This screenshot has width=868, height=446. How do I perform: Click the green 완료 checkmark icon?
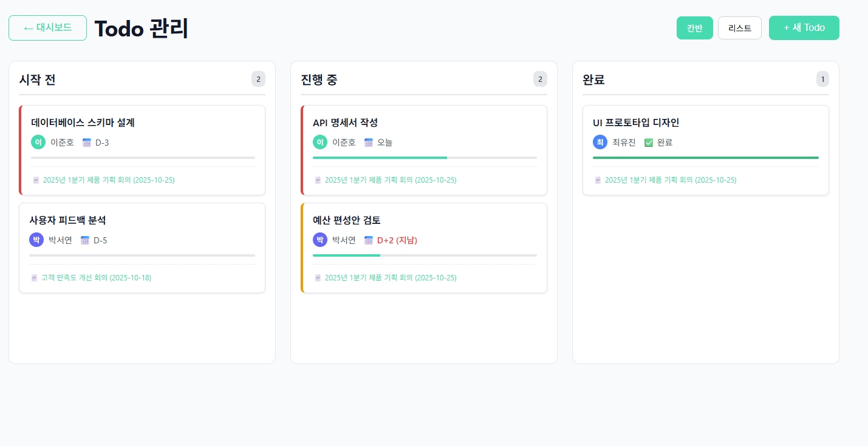point(649,143)
